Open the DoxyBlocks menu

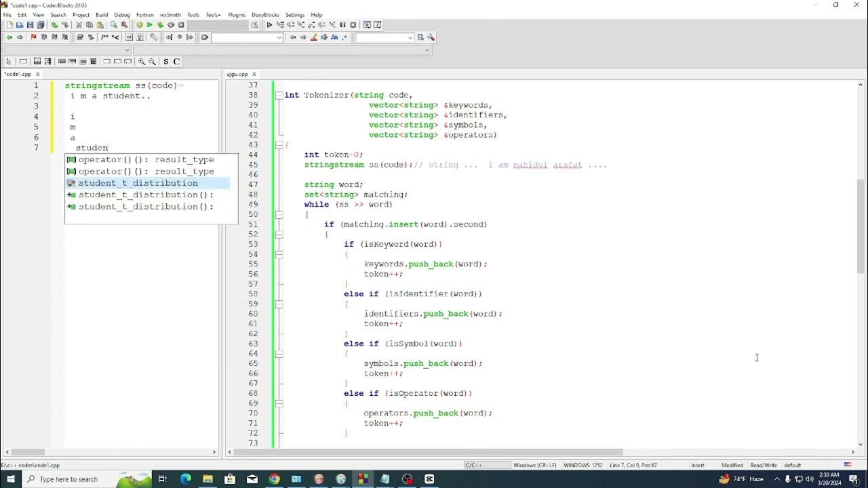click(x=265, y=14)
